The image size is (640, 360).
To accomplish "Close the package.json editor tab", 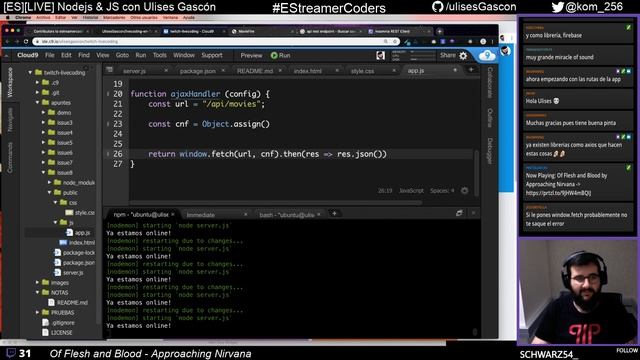I will click(x=223, y=71).
